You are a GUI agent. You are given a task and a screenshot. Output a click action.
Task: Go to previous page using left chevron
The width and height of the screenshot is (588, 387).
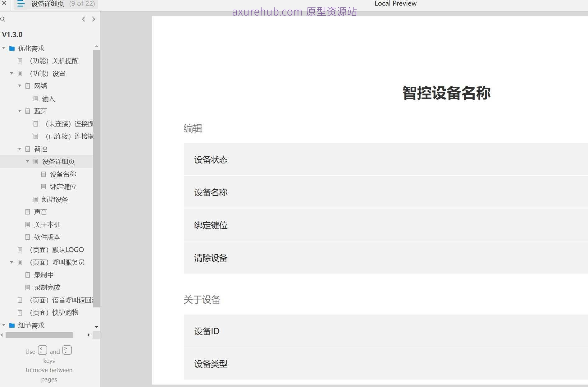(83, 19)
